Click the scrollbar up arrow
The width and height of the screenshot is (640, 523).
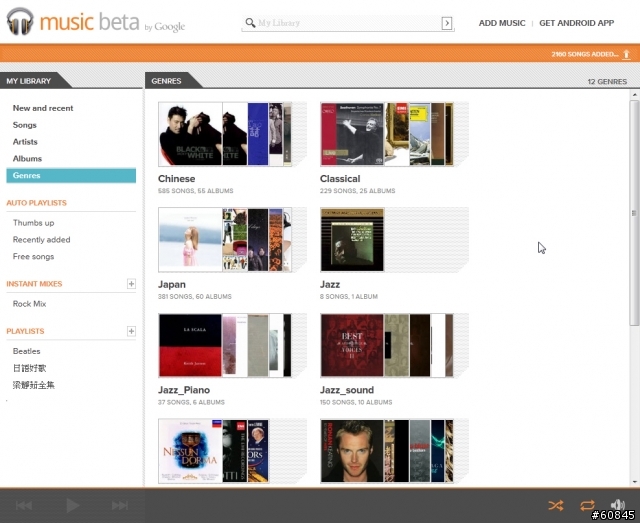[x=634, y=95]
